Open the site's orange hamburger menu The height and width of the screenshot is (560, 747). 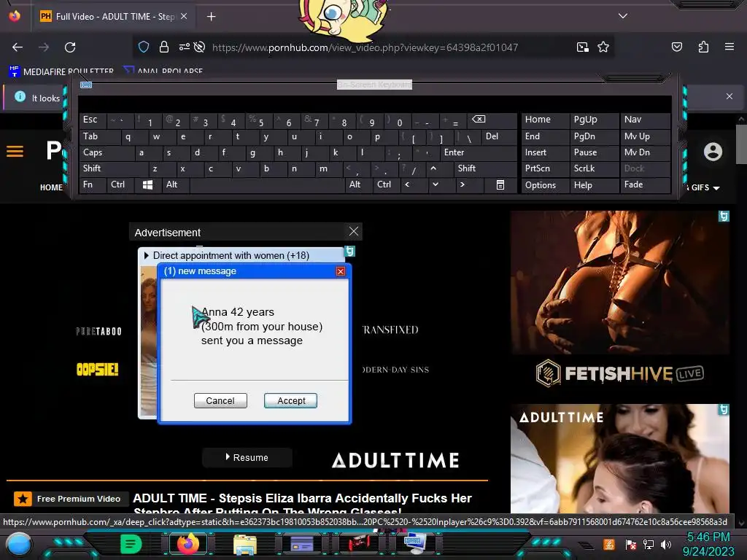click(x=15, y=152)
